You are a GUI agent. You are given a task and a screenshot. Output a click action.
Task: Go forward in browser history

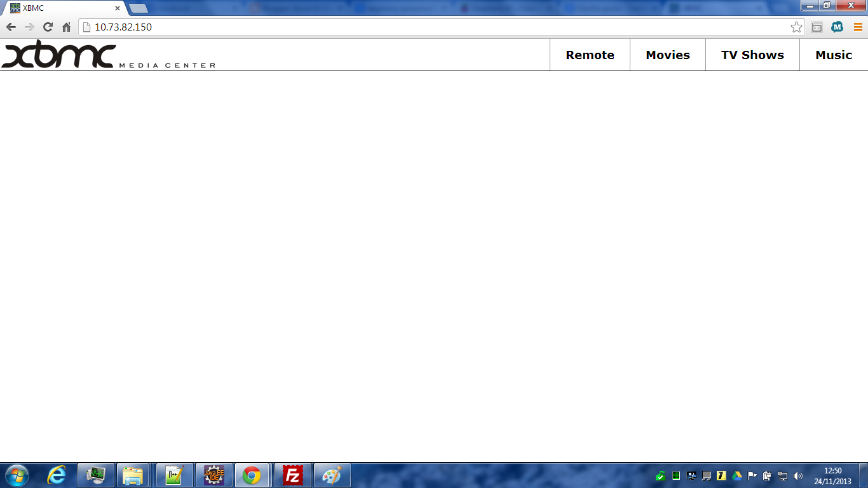click(x=29, y=27)
